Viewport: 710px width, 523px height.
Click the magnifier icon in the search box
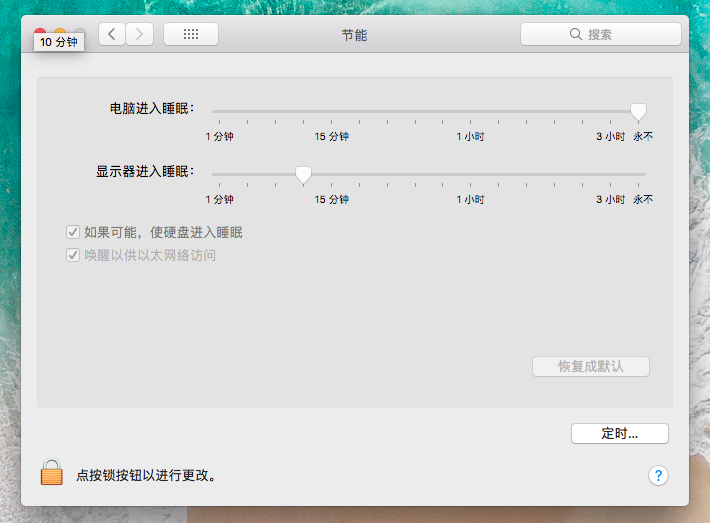click(x=575, y=34)
